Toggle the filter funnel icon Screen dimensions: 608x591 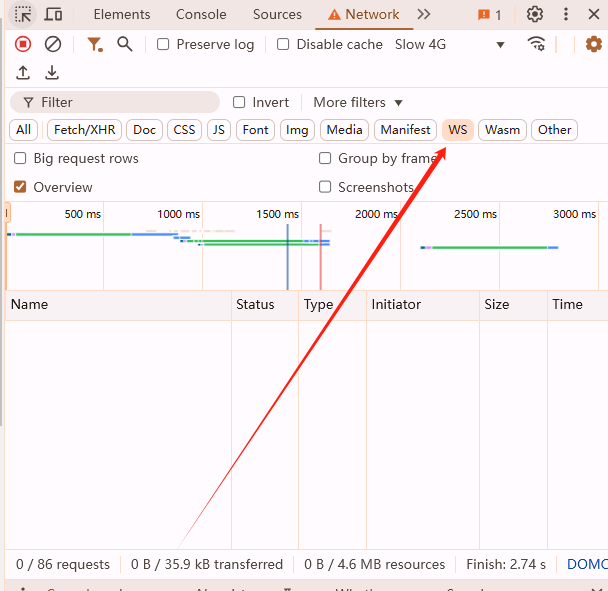click(x=95, y=44)
